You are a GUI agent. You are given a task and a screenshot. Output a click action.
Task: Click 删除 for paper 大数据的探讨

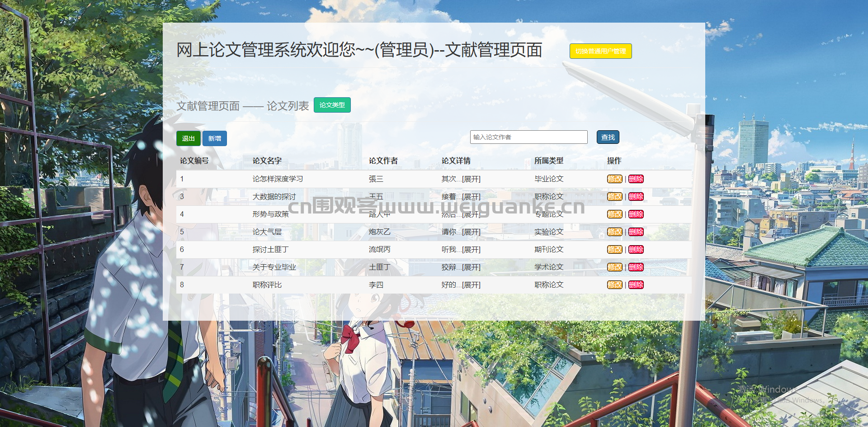[636, 196]
